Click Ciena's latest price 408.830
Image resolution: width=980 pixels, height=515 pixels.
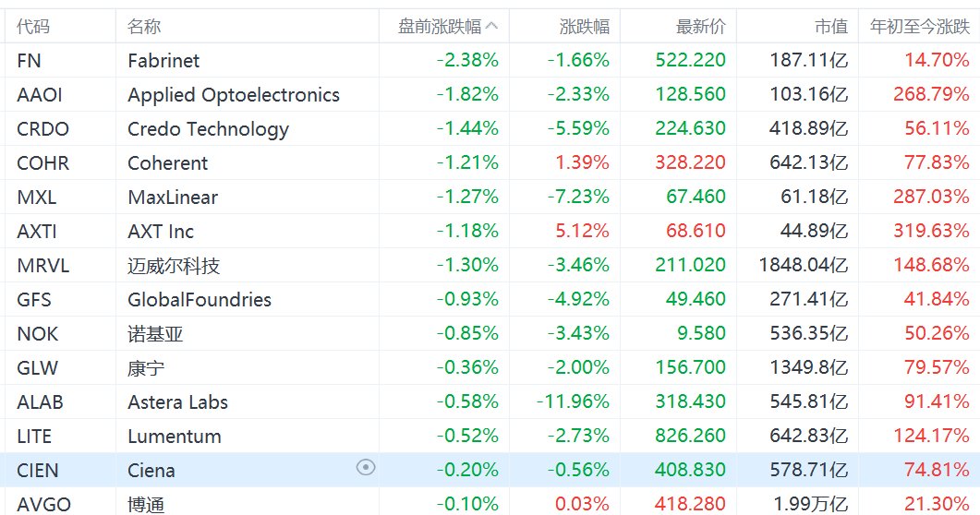[691, 470]
